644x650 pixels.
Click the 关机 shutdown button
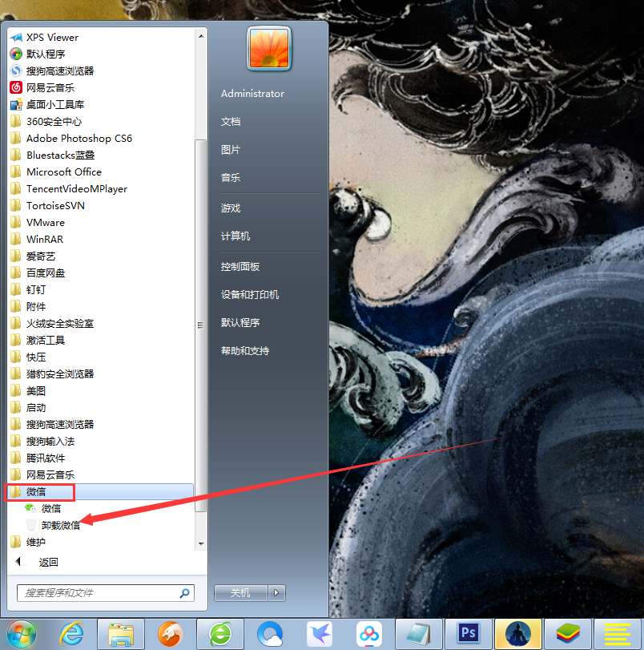tap(241, 593)
